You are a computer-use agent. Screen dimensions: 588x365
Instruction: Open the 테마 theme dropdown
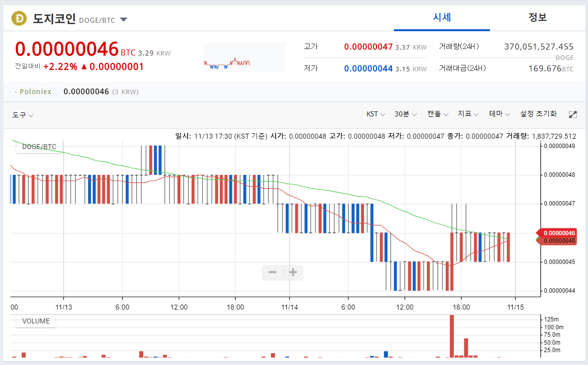click(x=499, y=114)
